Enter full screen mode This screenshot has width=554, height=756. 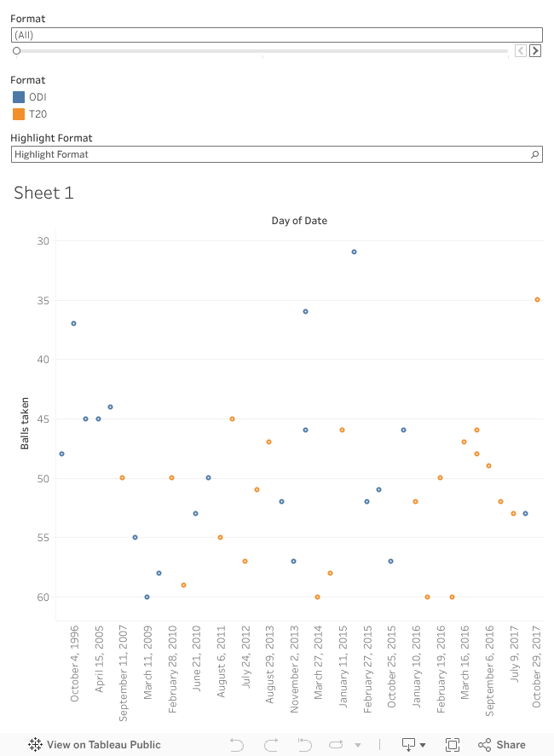[x=453, y=745]
